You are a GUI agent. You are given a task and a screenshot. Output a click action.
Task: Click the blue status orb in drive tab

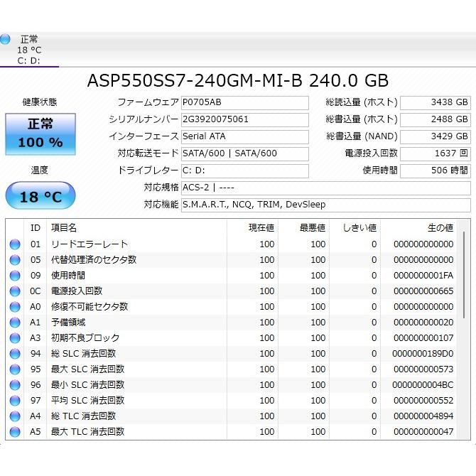(5, 39)
